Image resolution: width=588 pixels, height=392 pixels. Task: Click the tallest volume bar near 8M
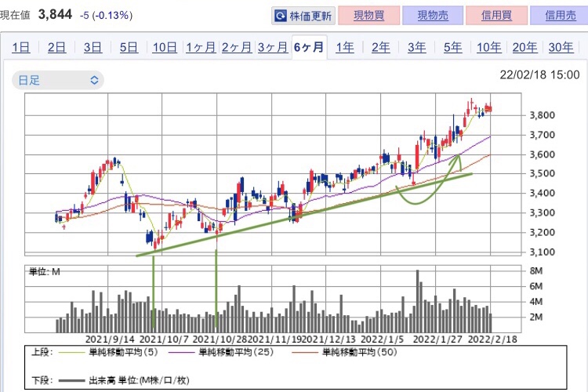(417, 301)
